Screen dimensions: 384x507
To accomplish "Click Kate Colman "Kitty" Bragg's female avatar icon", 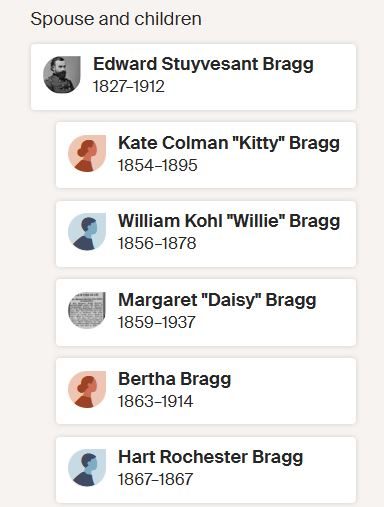I will [87, 154].
